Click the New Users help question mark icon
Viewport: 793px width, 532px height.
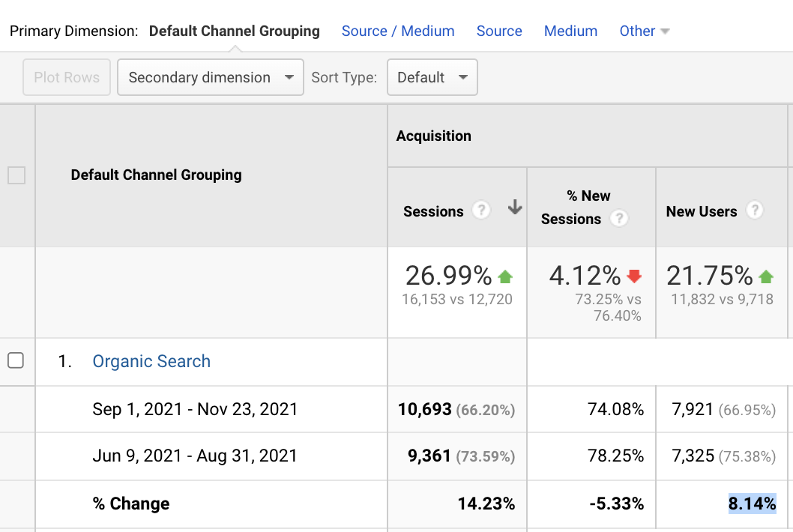click(x=753, y=211)
